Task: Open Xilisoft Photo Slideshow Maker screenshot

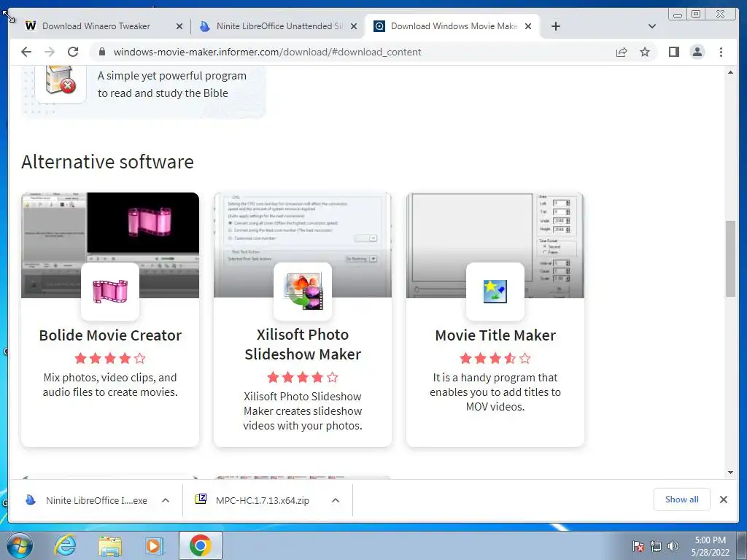Action: coord(303,245)
